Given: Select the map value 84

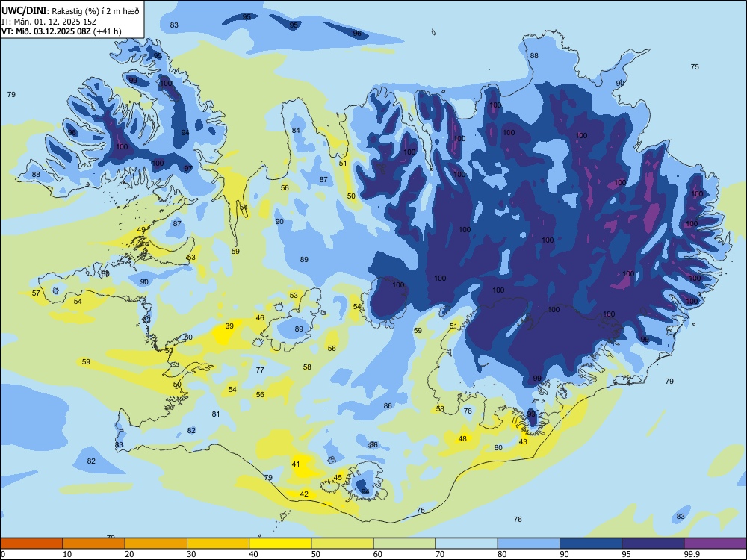Looking at the screenshot, I should pyautogui.click(x=296, y=130).
